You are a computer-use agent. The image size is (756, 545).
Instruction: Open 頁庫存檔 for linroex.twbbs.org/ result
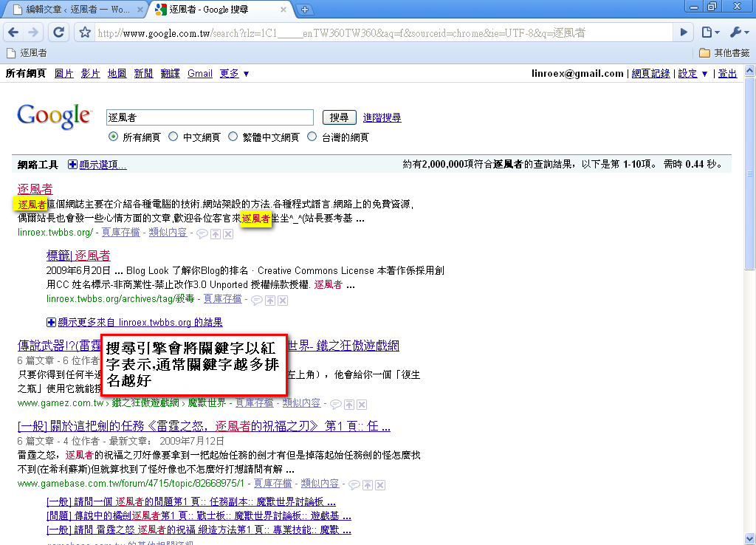click(120, 232)
